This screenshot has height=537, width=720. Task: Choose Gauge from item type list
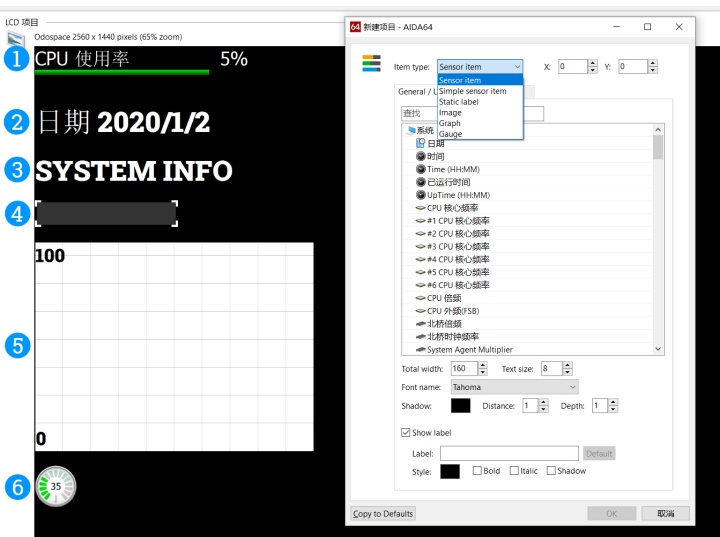[x=480, y=134]
